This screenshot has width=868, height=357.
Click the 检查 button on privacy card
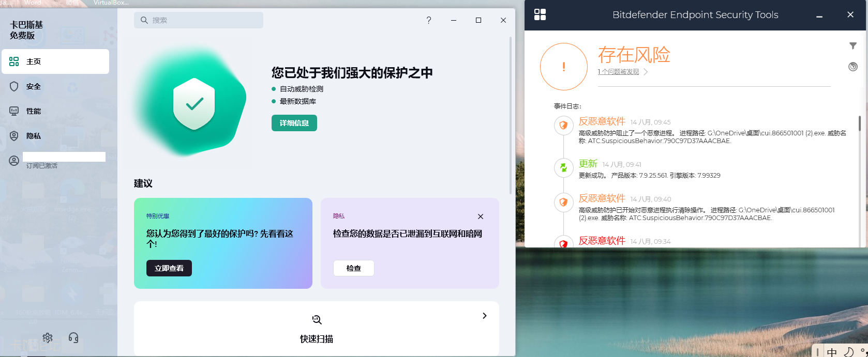354,268
